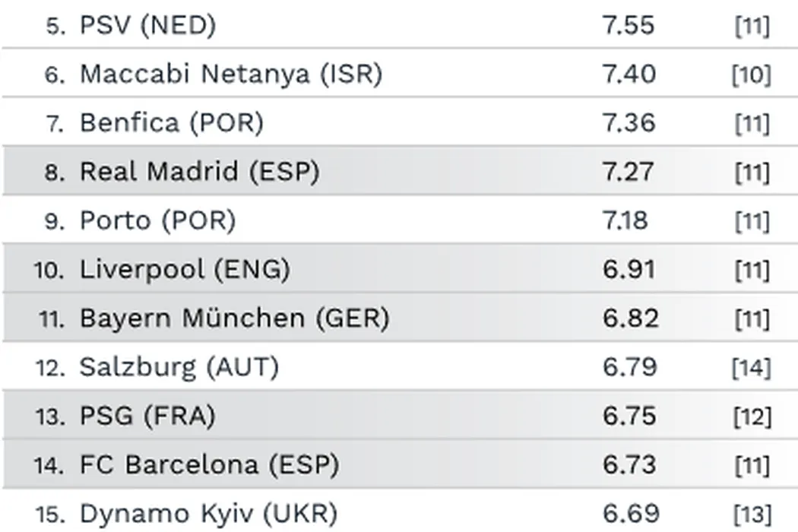Click Porto's 7.18 rating value
This screenshot has width=798, height=532.
[x=625, y=220]
